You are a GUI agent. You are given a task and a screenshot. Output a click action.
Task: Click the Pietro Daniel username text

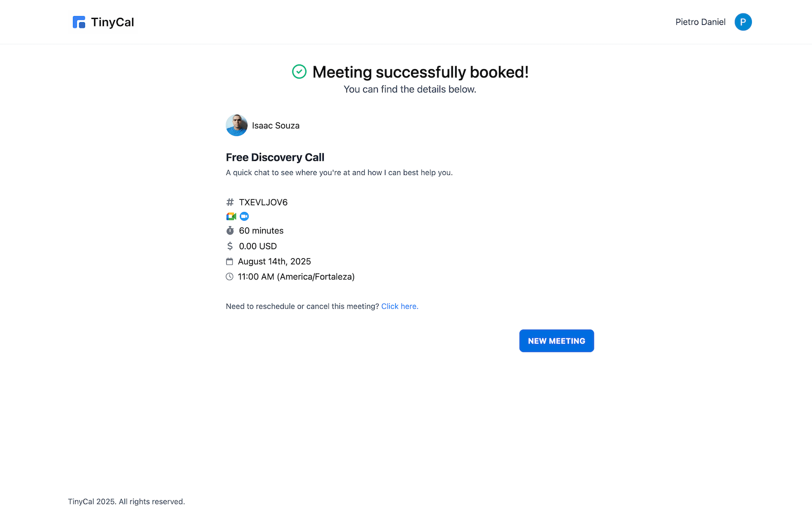click(700, 22)
